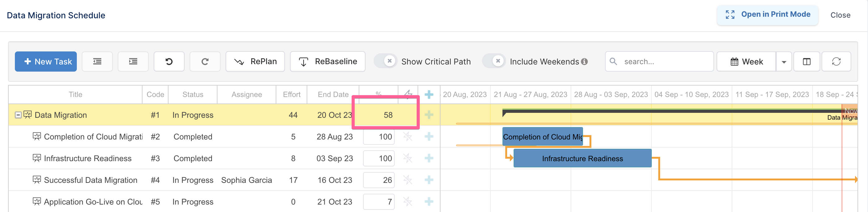Click the New Task button
Image resolution: width=868 pixels, height=212 pixels.
tap(46, 61)
